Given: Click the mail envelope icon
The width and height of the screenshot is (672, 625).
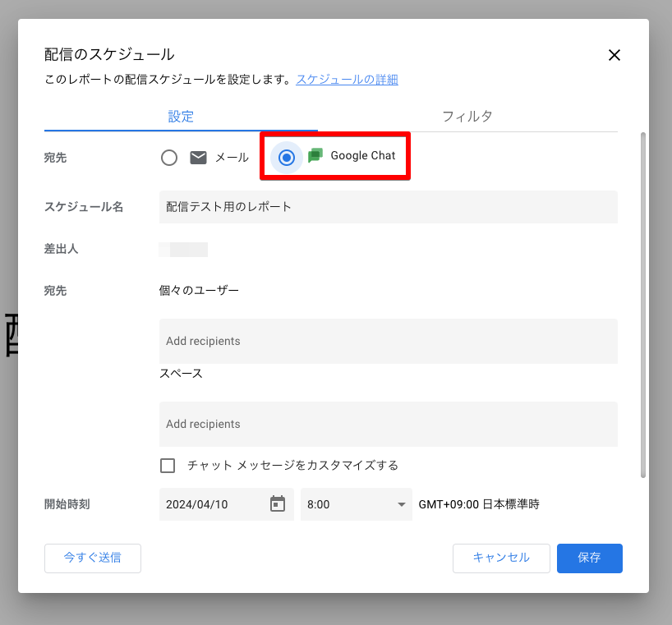Looking at the screenshot, I should pos(198,158).
